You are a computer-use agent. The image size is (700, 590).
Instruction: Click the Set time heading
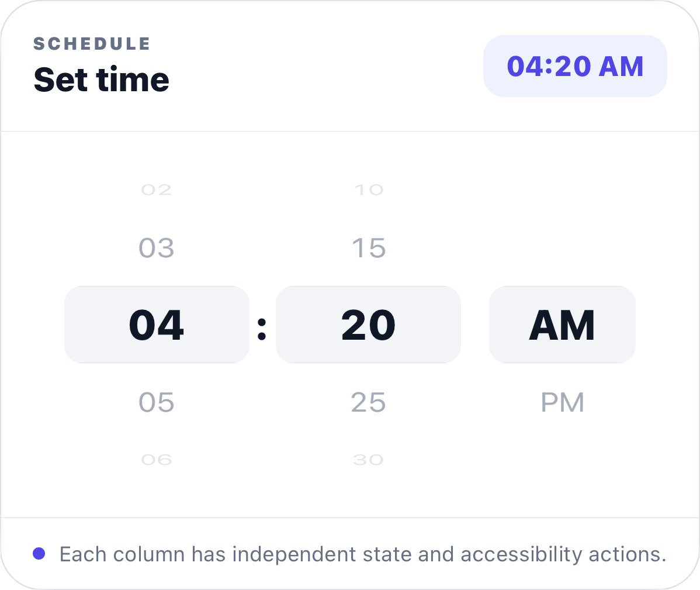click(x=101, y=80)
